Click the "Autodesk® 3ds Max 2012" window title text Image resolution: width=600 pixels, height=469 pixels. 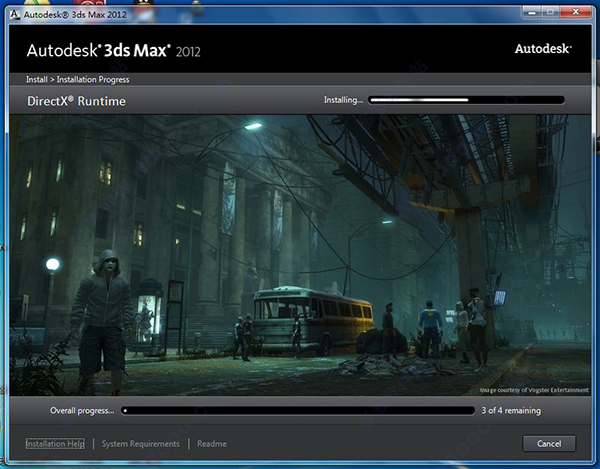click(75, 15)
